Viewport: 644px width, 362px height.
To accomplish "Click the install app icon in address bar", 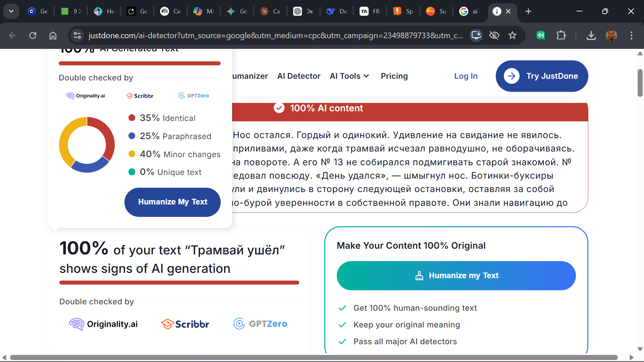I will [x=476, y=35].
